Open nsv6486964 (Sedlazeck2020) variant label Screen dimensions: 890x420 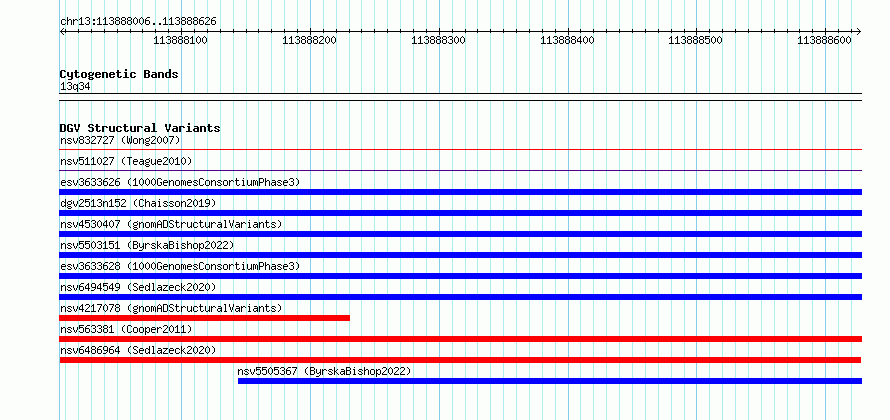pyautogui.click(x=138, y=350)
